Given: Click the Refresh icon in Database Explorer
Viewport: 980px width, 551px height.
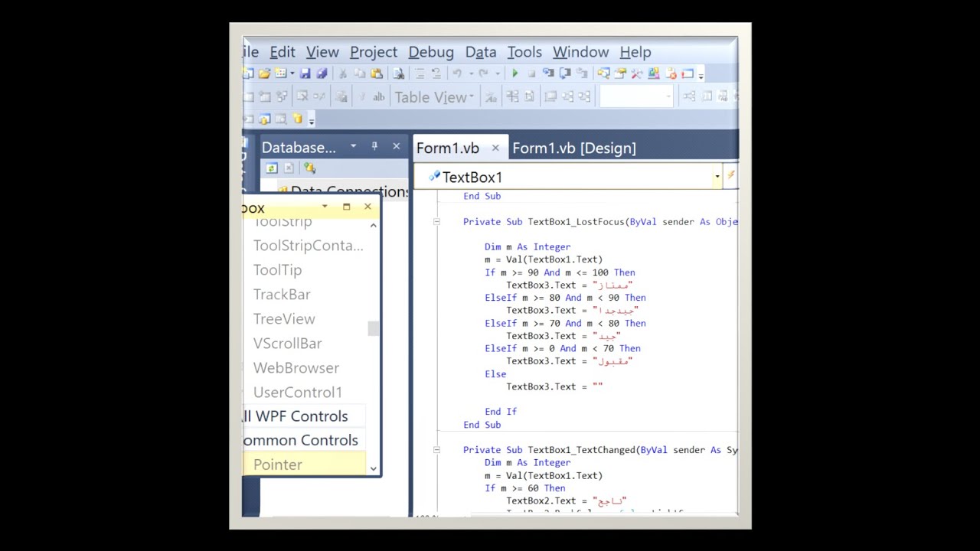Looking at the screenshot, I should click(271, 168).
